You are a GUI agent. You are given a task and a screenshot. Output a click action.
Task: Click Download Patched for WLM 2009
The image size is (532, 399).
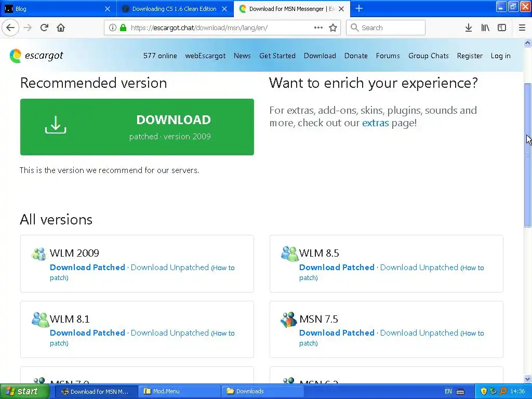pyautogui.click(x=87, y=268)
